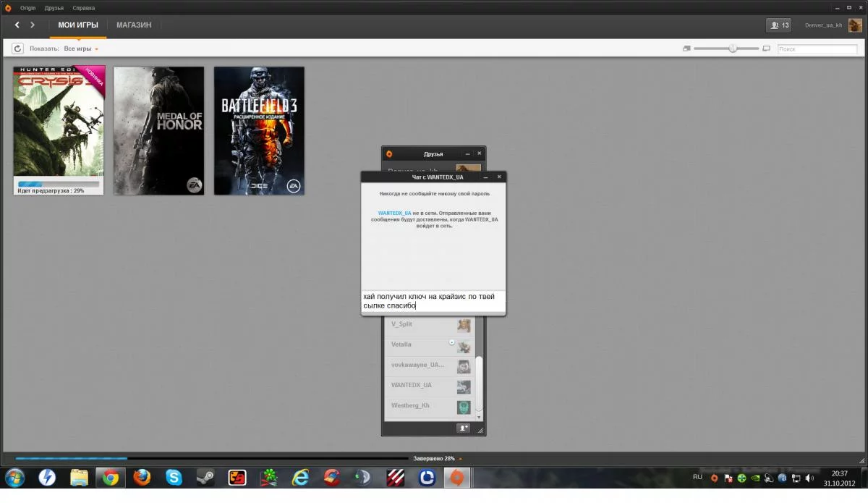Expand the Завершено 28% download details
Viewport: 868px width, 503px height.
pos(438,458)
